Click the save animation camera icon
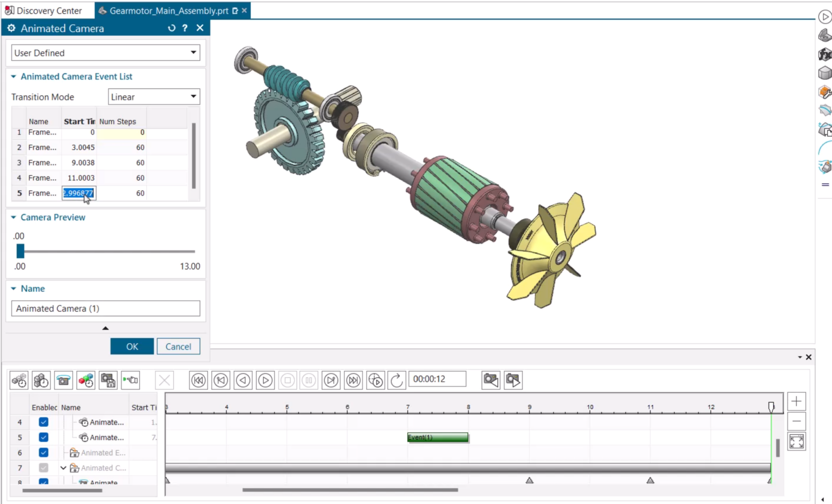The height and width of the screenshot is (504, 832). click(108, 381)
